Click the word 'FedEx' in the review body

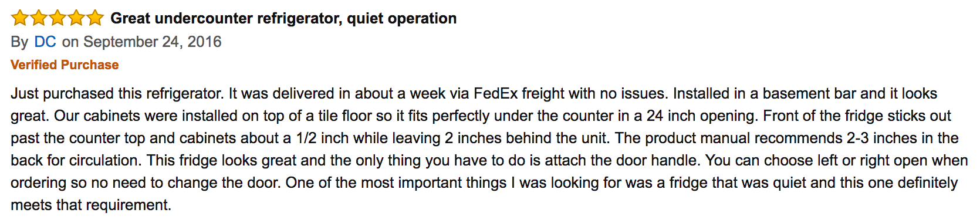coord(496,94)
